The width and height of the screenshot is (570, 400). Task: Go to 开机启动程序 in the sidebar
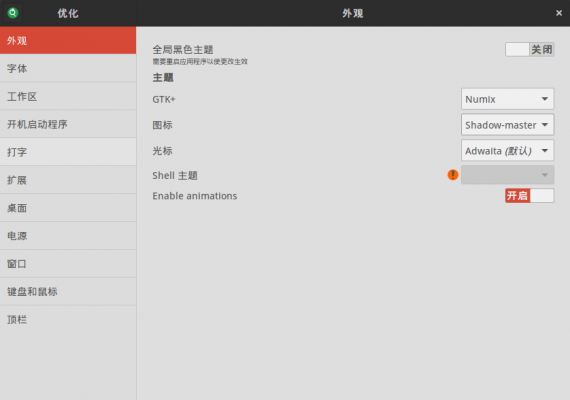(x=68, y=124)
